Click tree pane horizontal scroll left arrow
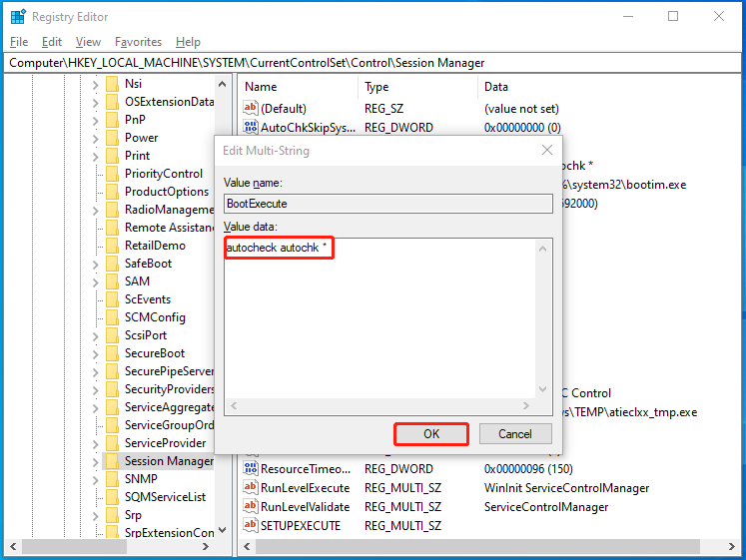 tap(13, 546)
